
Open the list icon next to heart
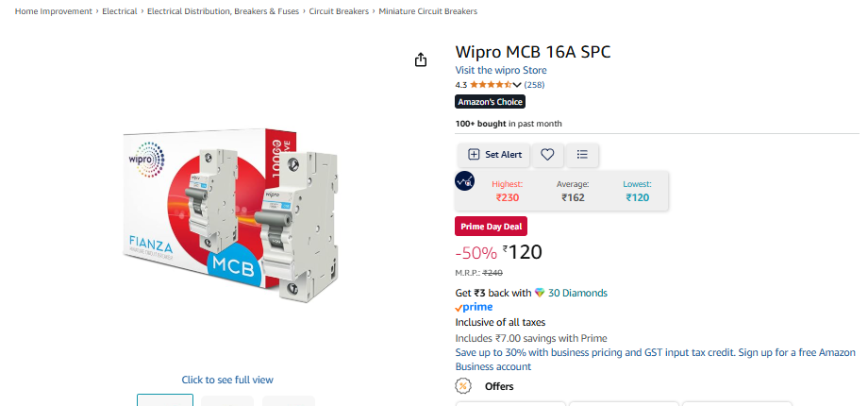pos(582,155)
